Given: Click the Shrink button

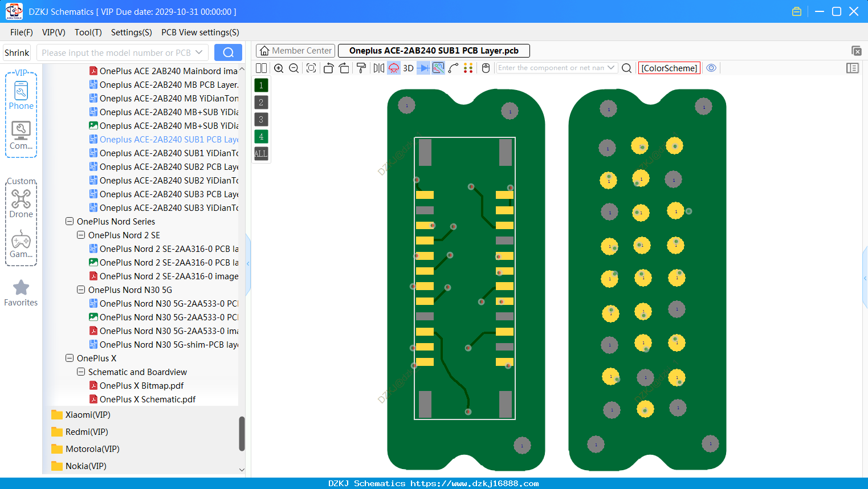Looking at the screenshot, I should 17,52.
